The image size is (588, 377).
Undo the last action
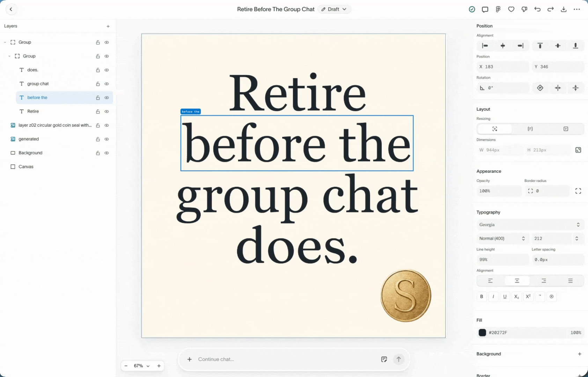[x=537, y=9]
